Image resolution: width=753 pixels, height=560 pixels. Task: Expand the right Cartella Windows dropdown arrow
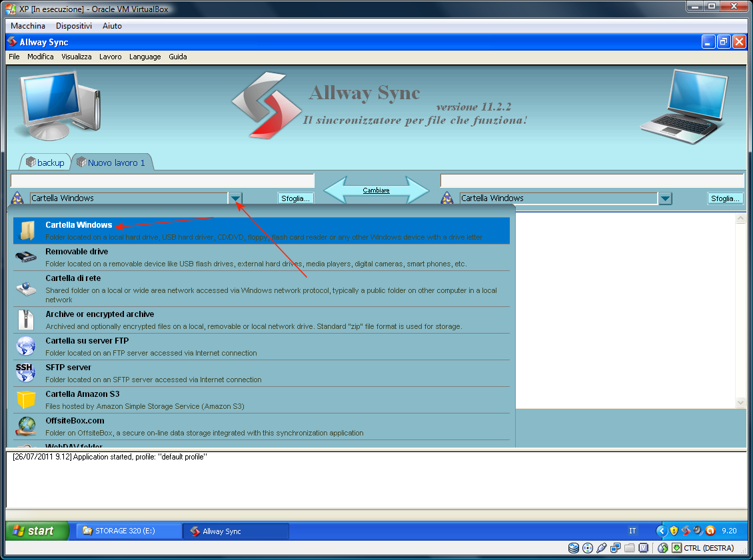[665, 198]
